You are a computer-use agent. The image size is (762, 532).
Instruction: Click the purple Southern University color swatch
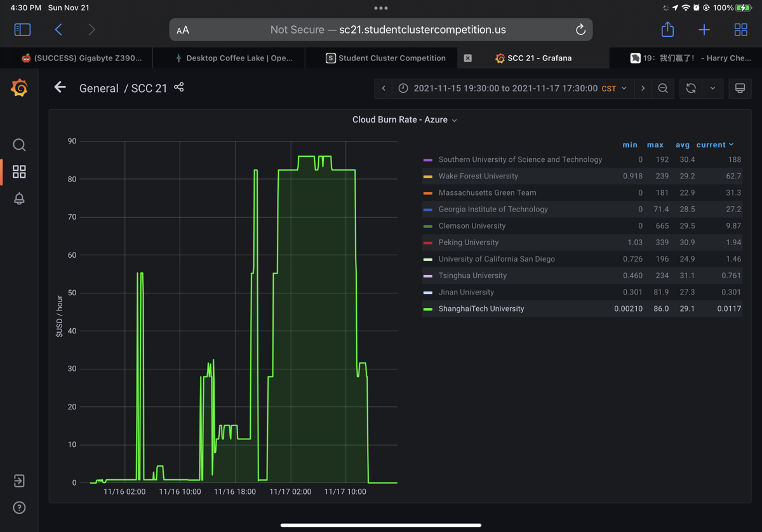[428, 160]
